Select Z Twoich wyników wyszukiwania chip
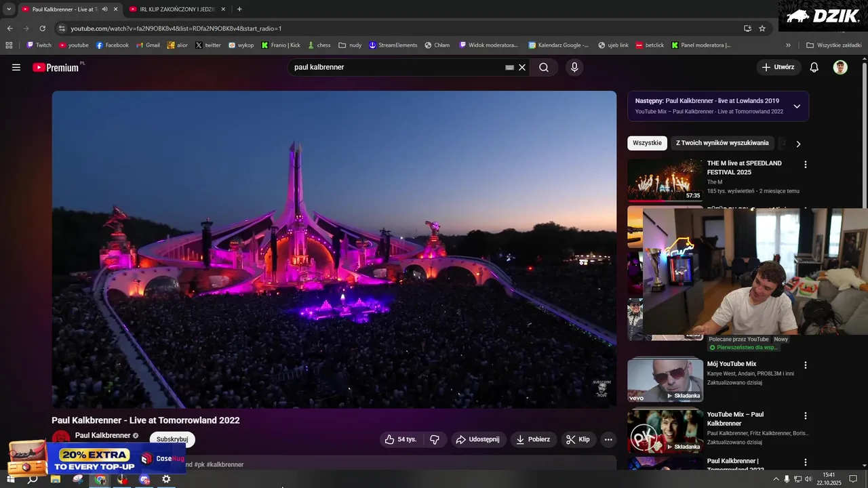This screenshot has width=868, height=488. (x=722, y=143)
